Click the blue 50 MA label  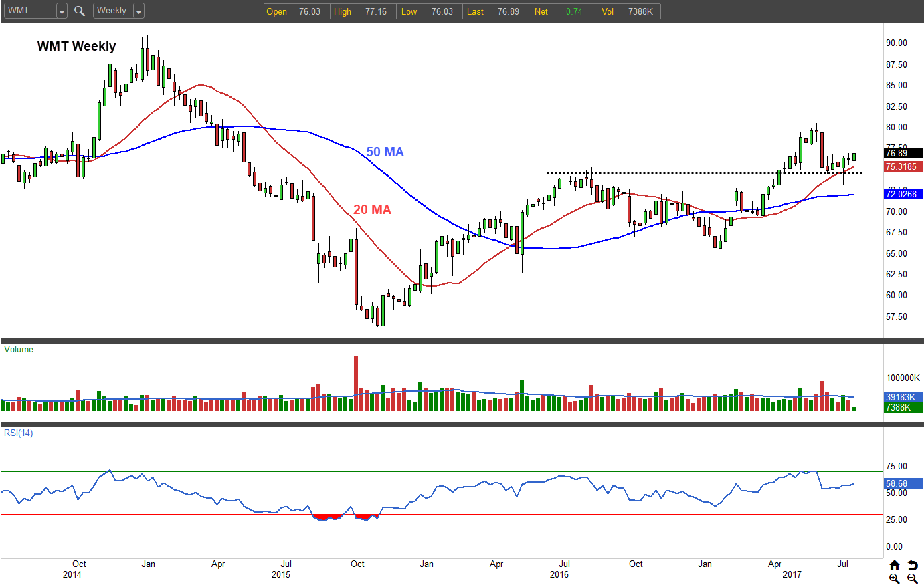tap(385, 152)
